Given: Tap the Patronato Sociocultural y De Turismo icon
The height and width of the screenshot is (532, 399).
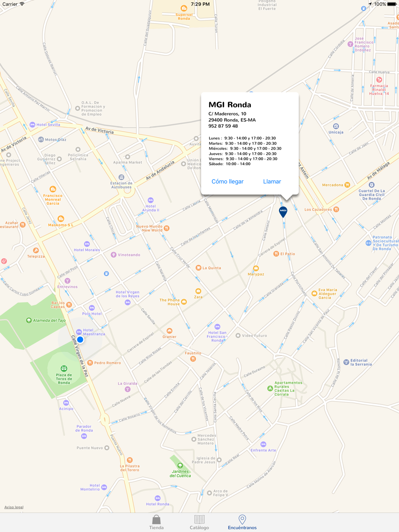Looking at the screenshot, I should click(x=368, y=243).
